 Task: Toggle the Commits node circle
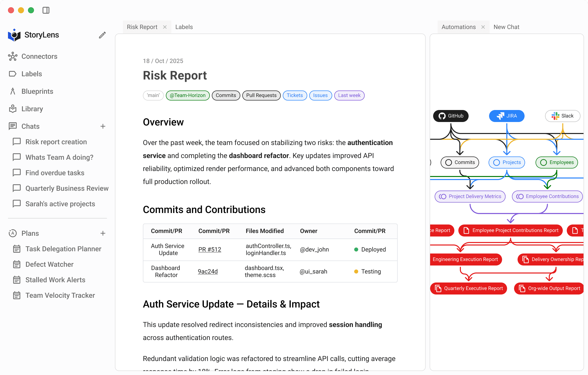449,162
